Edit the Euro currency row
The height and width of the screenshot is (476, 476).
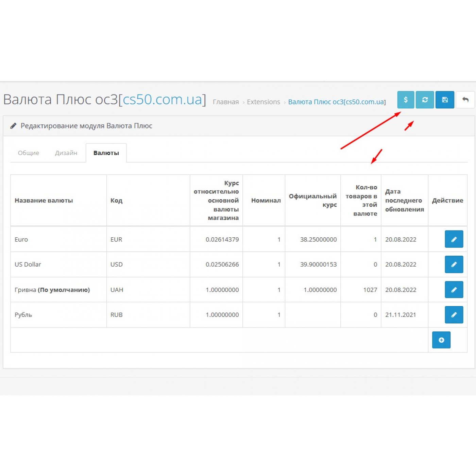coord(454,239)
